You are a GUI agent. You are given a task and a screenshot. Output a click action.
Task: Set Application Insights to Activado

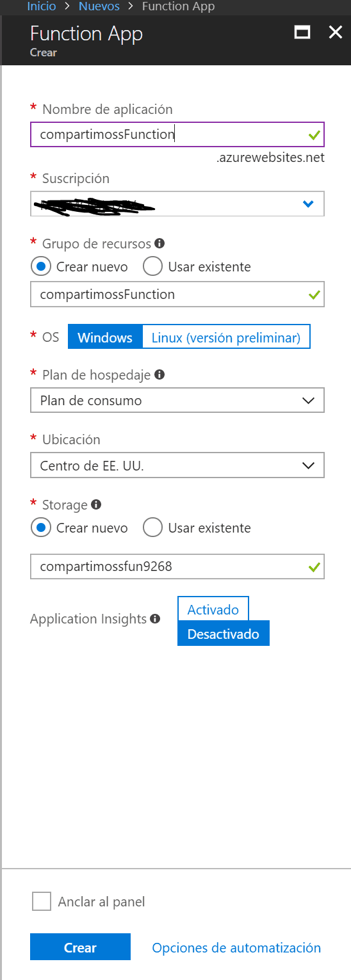pyautogui.click(x=213, y=609)
